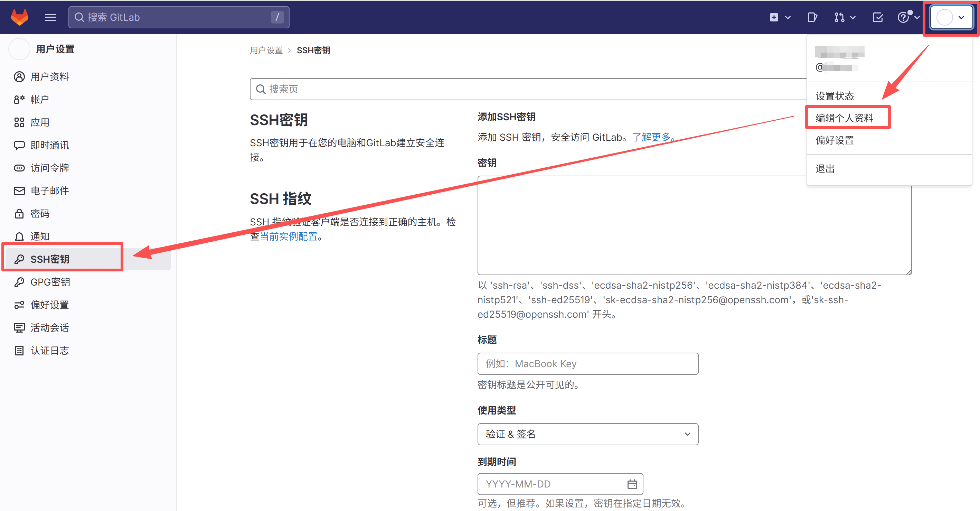
Task: Open 活动会话 page
Action: tap(88, 328)
